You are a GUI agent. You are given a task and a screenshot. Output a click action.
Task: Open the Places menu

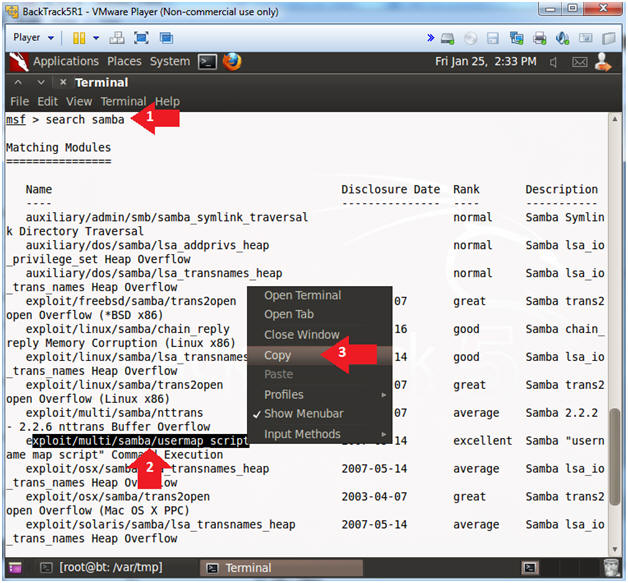click(x=124, y=61)
